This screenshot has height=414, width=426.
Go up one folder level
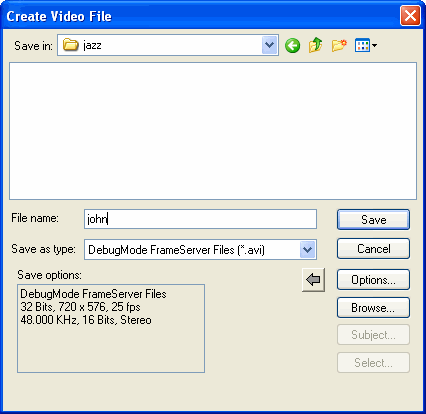pos(315,45)
